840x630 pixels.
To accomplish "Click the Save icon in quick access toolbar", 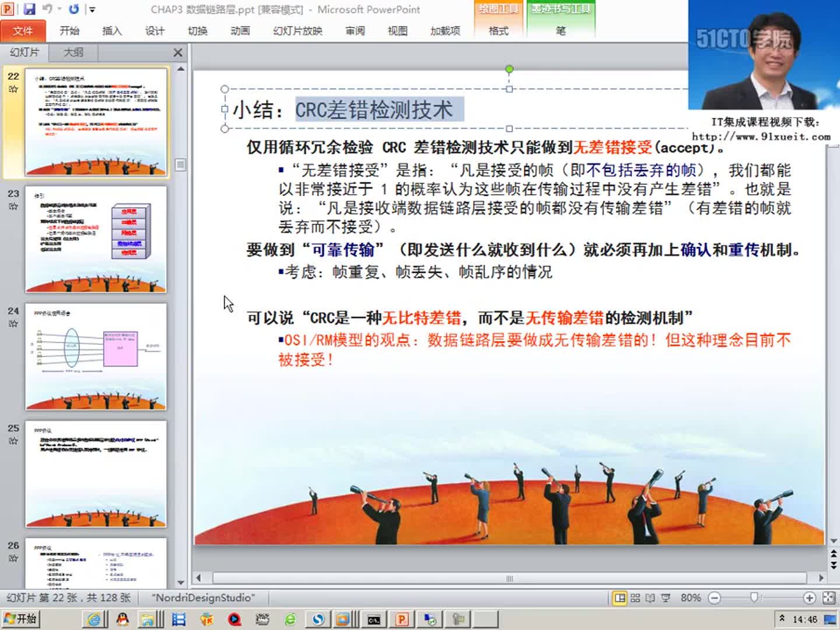I will 29,9.
